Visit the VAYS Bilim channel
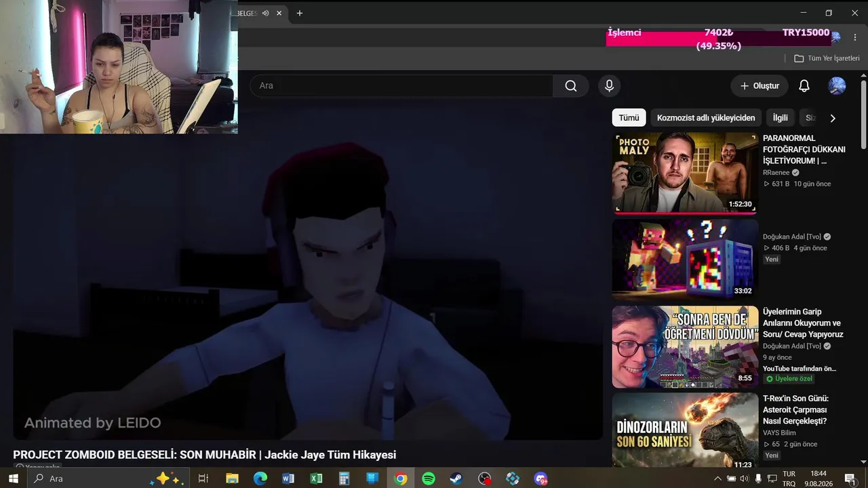868x488 pixels. click(x=779, y=433)
